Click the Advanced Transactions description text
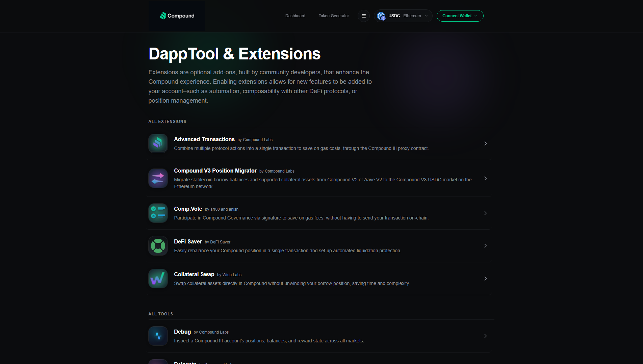 [x=301, y=148]
